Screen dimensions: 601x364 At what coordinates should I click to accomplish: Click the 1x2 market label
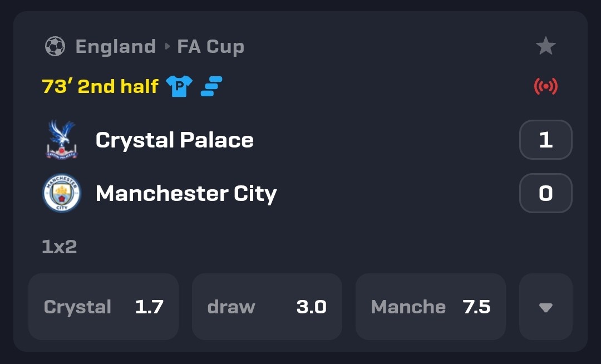click(x=60, y=247)
